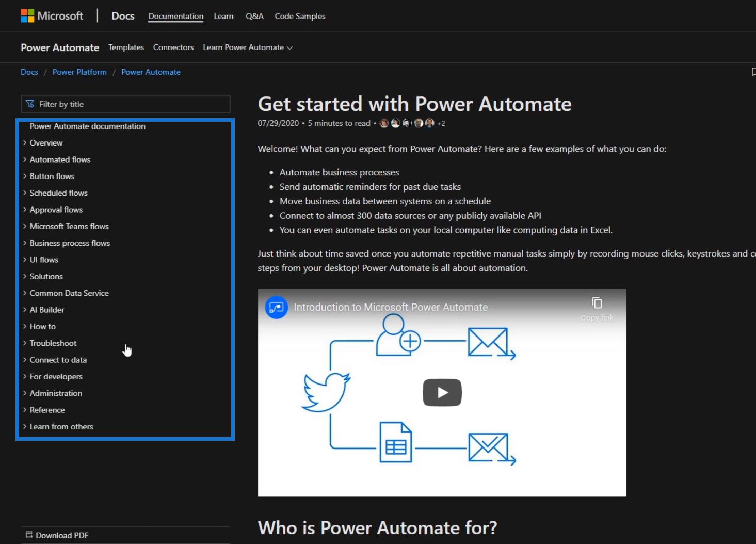This screenshot has width=756, height=544.
Task: Click the Microsoft logo
Action: (x=52, y=16)
